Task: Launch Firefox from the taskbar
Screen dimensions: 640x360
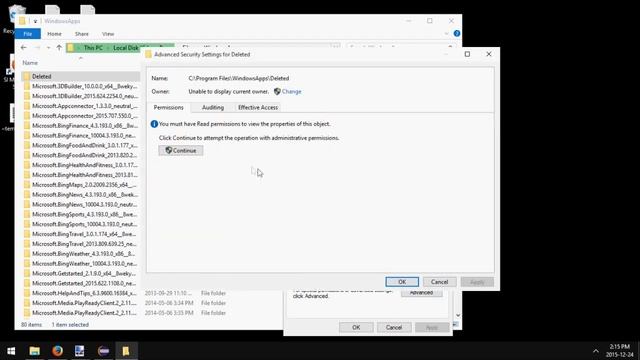Action: (58, 351)
